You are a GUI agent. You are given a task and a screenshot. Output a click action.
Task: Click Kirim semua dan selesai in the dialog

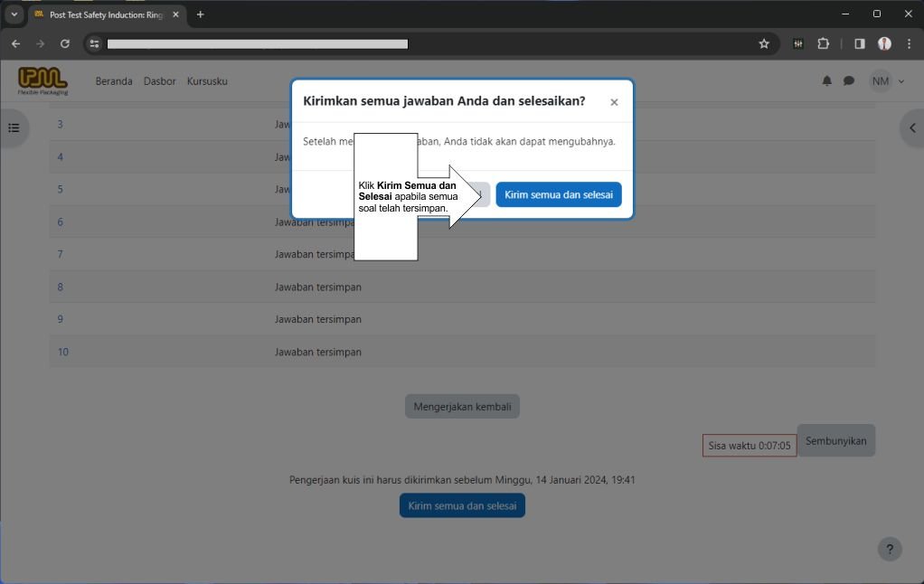[x=558, y=194]
